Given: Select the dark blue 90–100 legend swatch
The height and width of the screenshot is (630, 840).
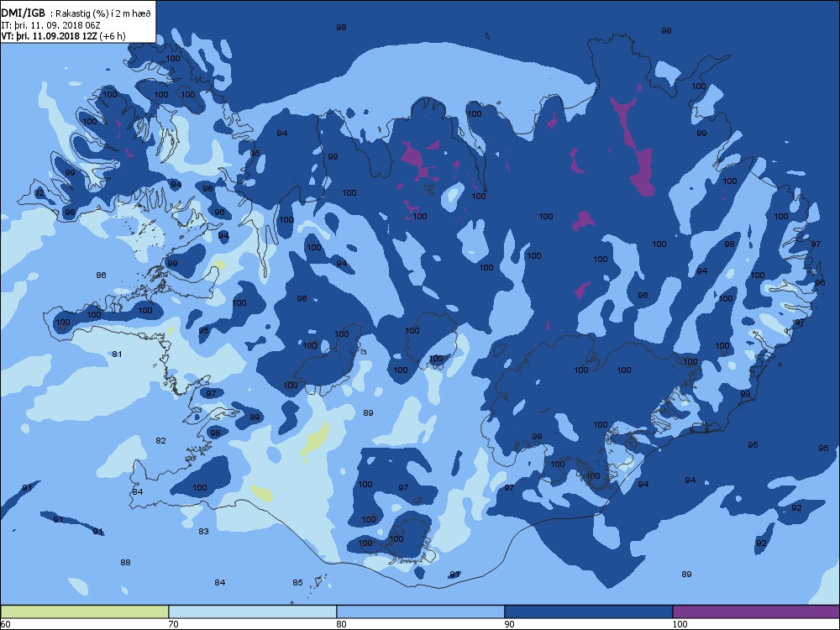Looking at the screenshot, I should (588, 612).
